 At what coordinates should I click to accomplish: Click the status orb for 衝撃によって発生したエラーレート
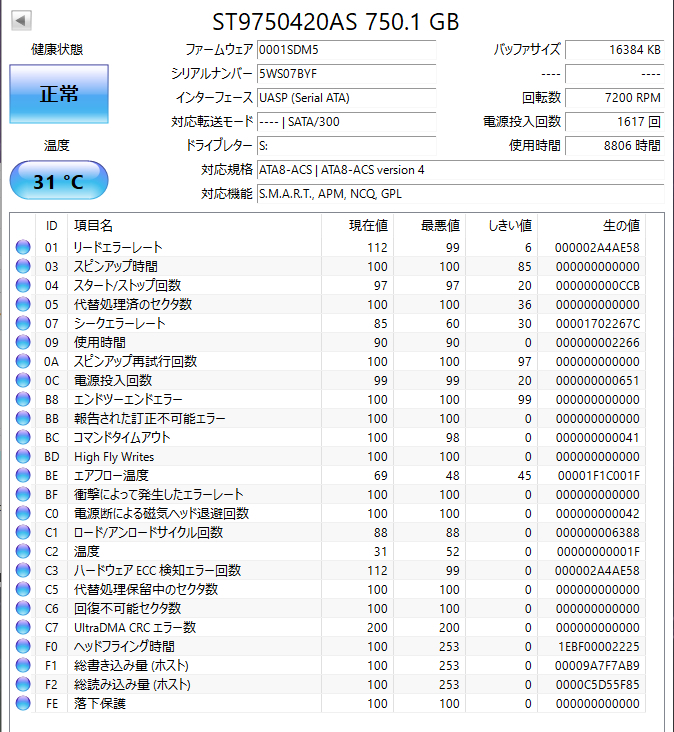23,494
